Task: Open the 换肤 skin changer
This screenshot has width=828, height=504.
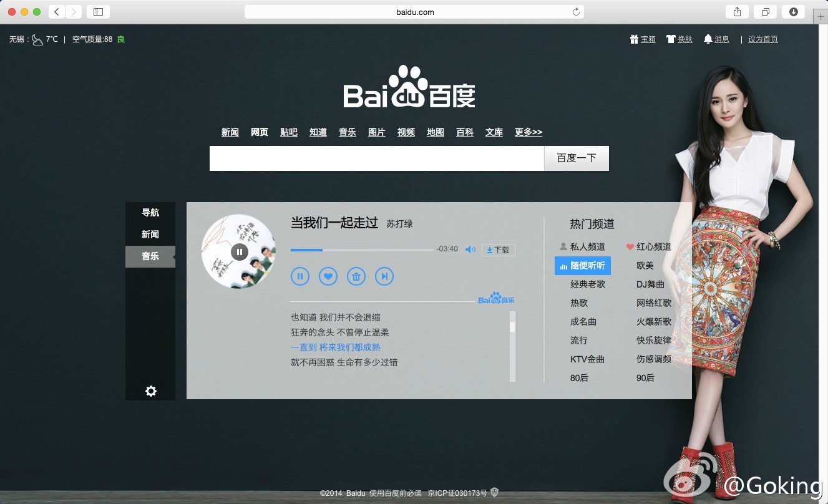Action: tap(679, 39)
